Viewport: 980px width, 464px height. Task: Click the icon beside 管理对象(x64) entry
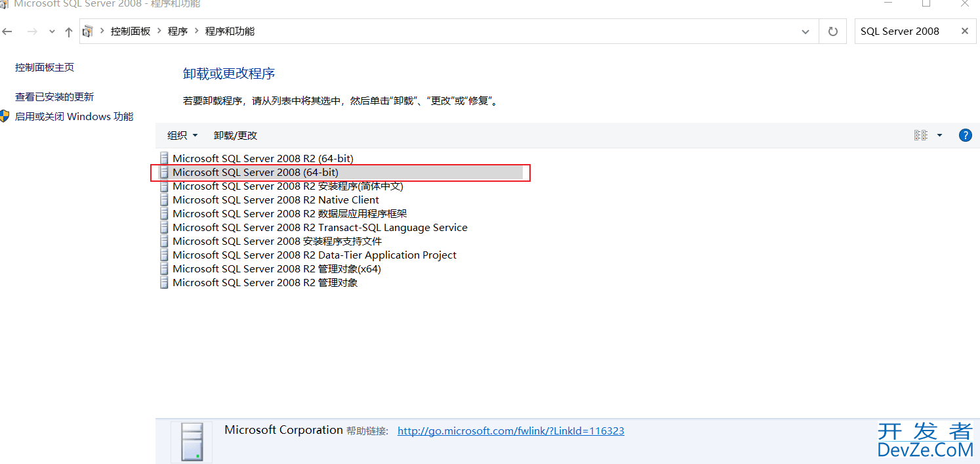[x=164, y=268]
